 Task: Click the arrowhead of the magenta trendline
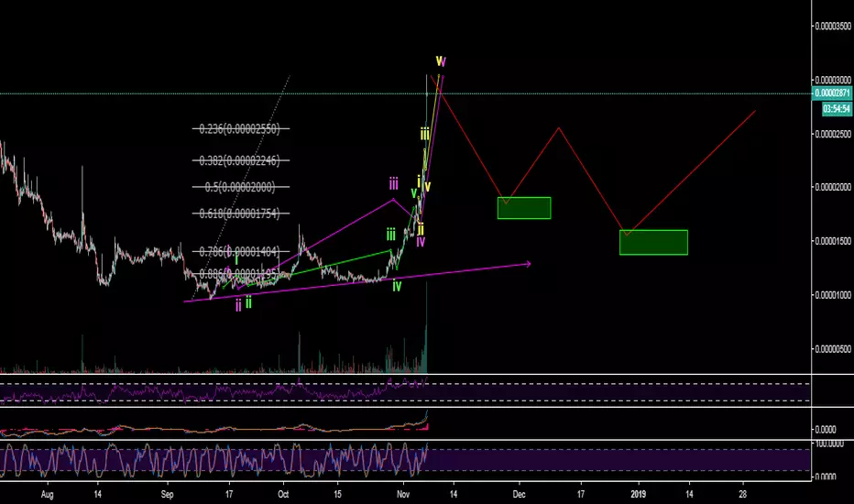point(527,264)
